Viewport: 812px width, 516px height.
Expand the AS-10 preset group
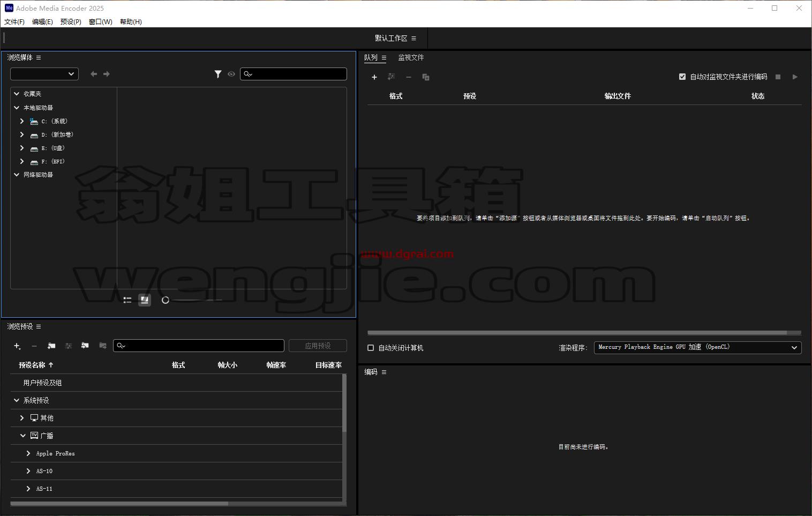click(x=28, y=471)
